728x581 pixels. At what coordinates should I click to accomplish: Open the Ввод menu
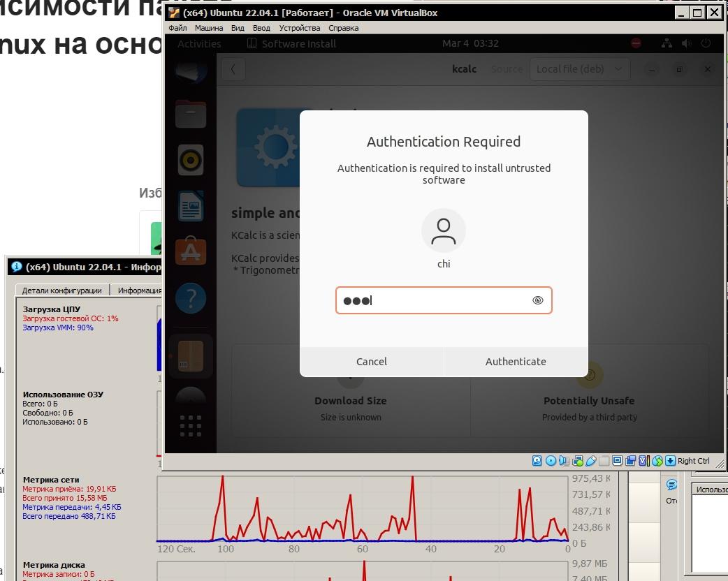click(x=261, y=28)
